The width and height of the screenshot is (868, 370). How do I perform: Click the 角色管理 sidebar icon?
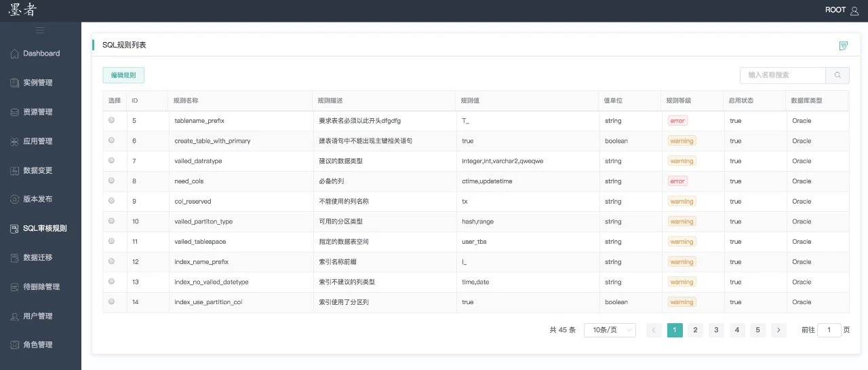[x=15, y=345]
